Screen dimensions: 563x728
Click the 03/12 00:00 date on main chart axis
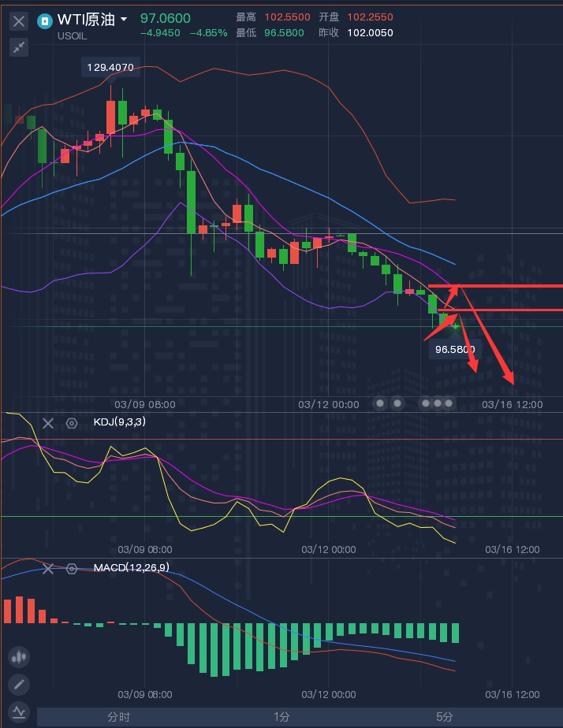pyautogui.click(x=328, y=404)
